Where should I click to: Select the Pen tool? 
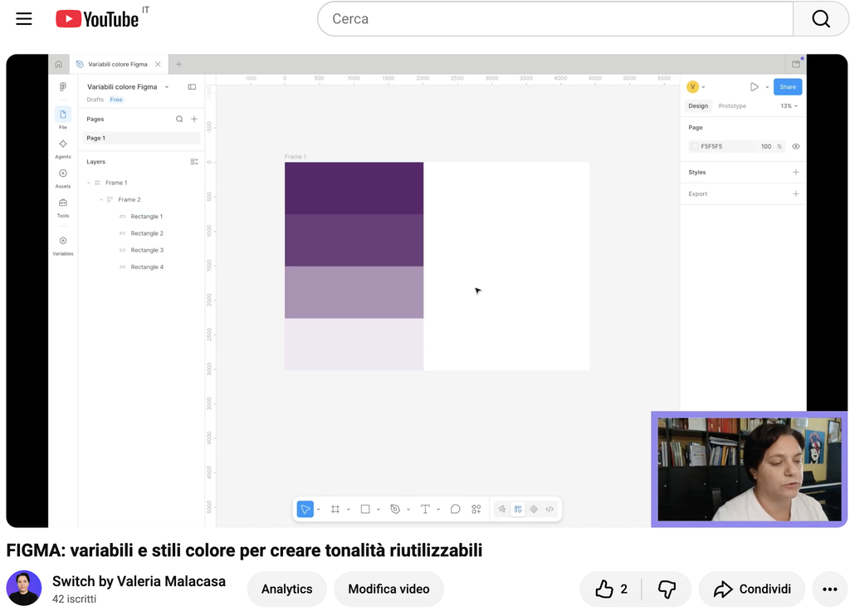point(395,509)
